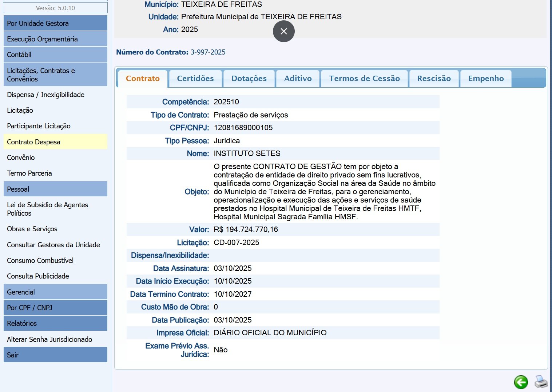552x392 pixels.
Task: Open Consultar Gestores da Unidade
Action: pyautogui.click(x=55, y=245)
